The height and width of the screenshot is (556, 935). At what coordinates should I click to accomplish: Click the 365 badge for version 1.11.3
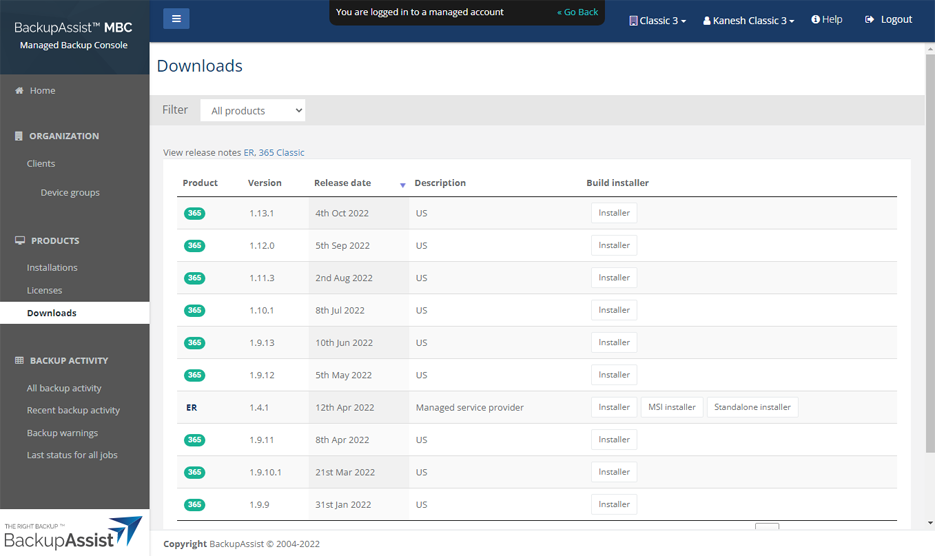pyautogui.click(x=194, y=278)
